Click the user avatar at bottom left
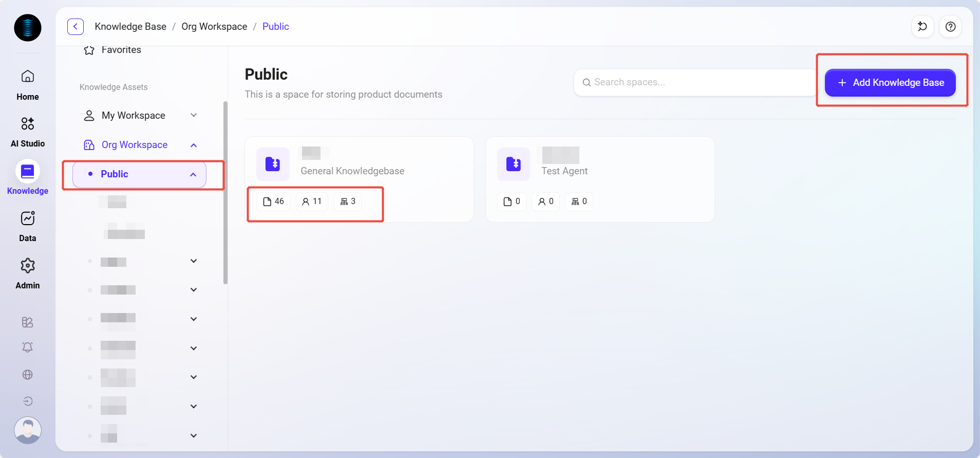Image resolution: width=980 pixels, height=458 pixels. click(28, 430)
